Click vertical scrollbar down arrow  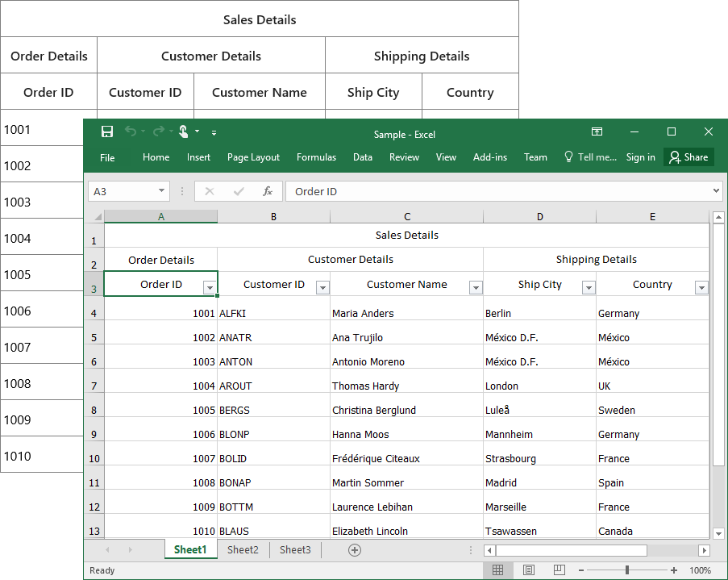pos(718,533)
